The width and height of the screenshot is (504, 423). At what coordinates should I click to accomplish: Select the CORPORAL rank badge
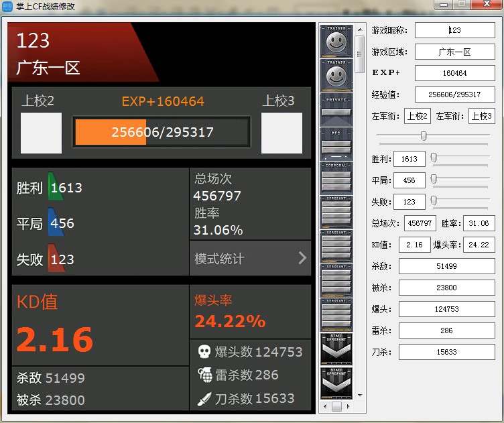336,178
